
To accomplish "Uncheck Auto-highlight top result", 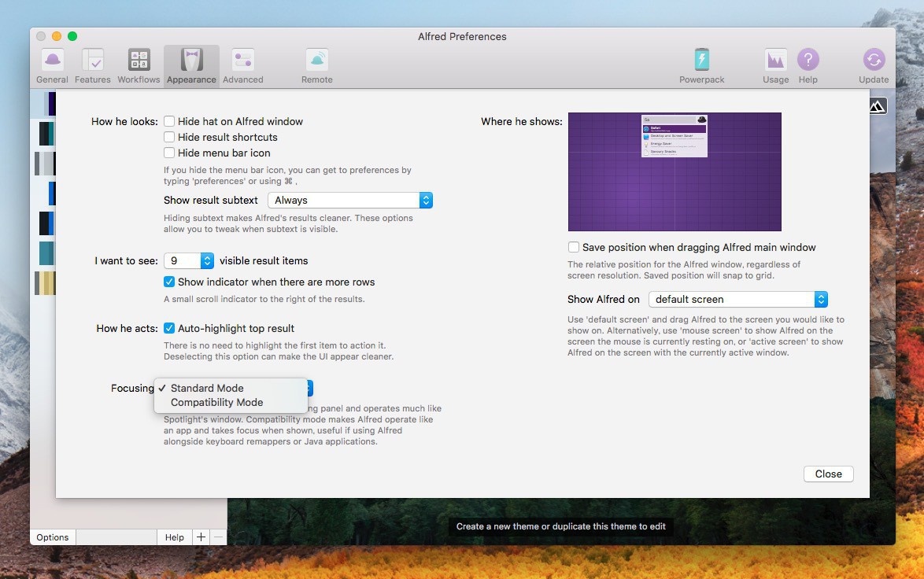I will [x=169, y=329].
